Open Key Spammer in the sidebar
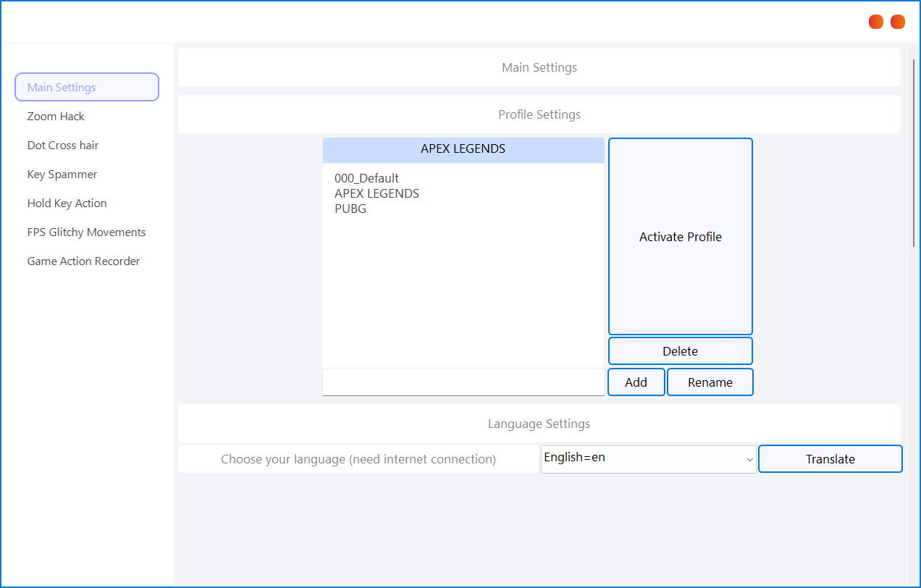The width and height of the screenshot is (921, 588). pos(62,175)
